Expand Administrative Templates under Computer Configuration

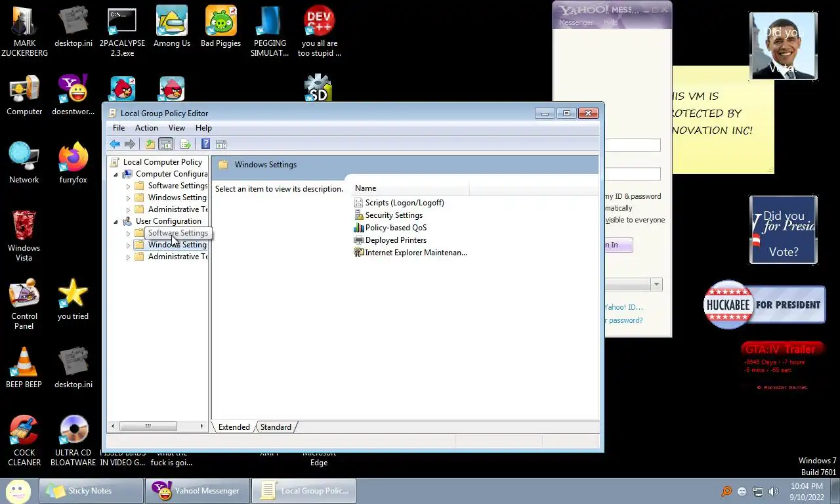129,210
